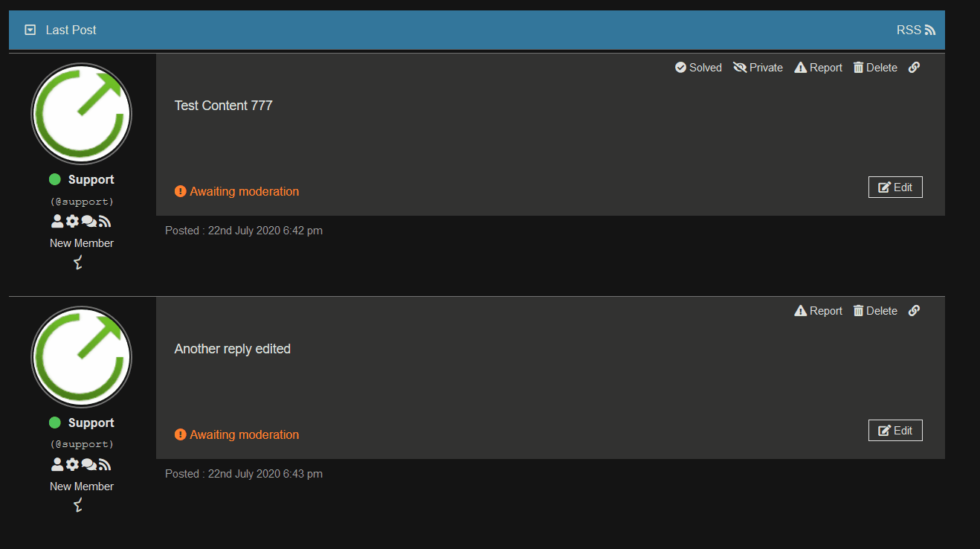Open profile icon under first Support user
The width and height of the screenshot is (980, 549).
pos(57,221)
